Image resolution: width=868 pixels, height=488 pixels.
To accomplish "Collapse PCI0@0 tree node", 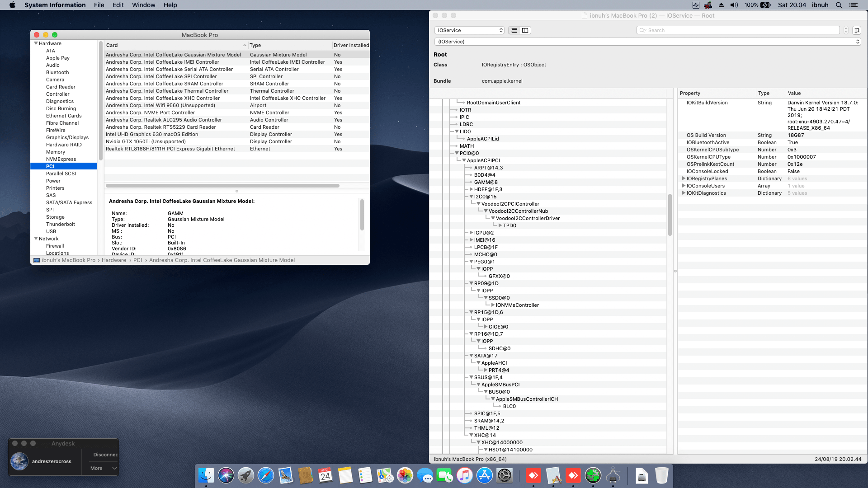I will click(457, 153).
